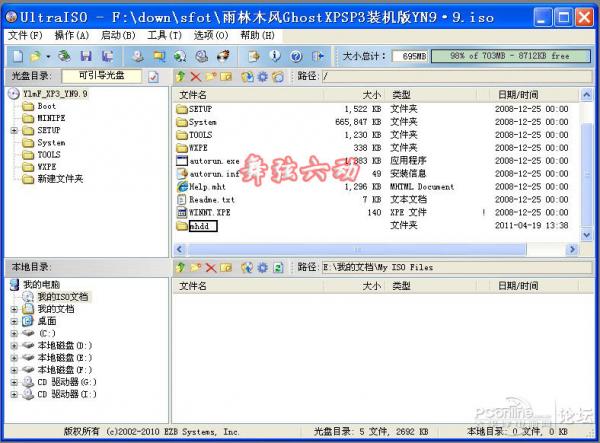Open the 帮助(H) menu

[x=258, y=36]
